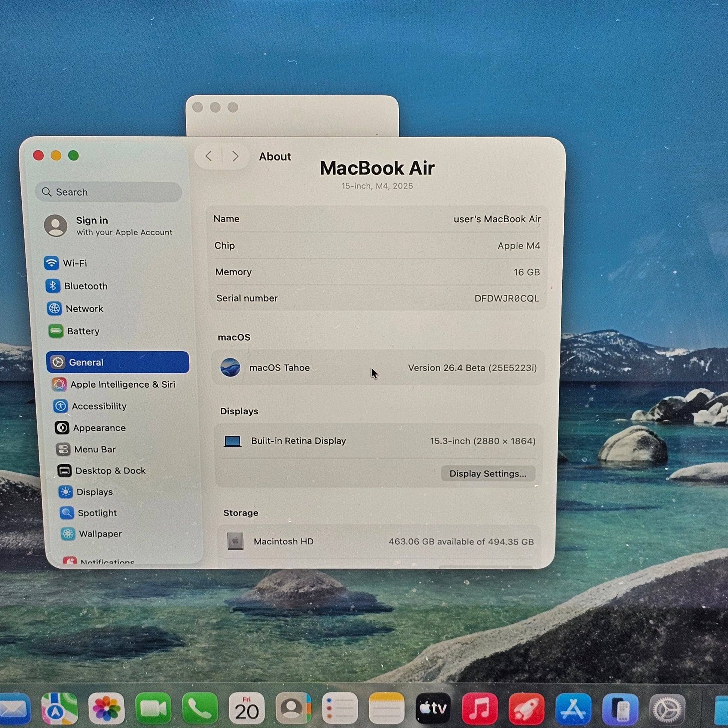Image resolution: width=728 pixels, height=728 pixels.
Task: Click the macOS Tahoe version row
Action: click(x=378, y=368)
